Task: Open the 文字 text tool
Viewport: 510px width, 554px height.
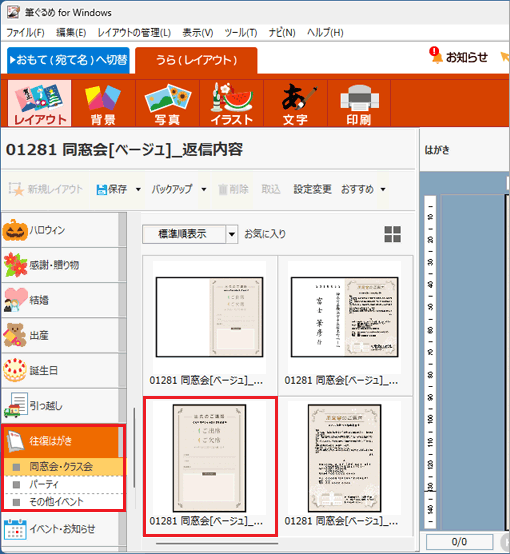Action: [x=295, y=103]
